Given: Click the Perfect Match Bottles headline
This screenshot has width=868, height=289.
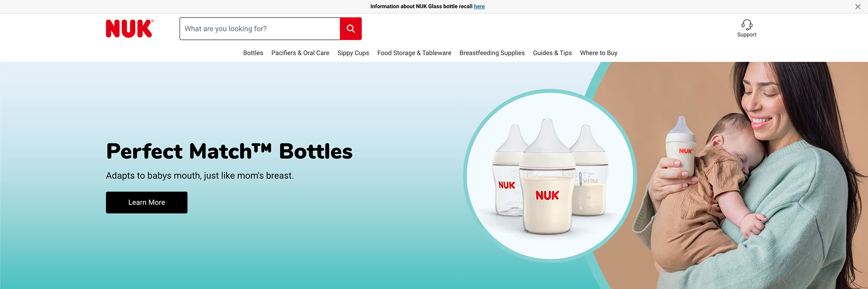Looking at the screenshot, I should tap(229, 151).
